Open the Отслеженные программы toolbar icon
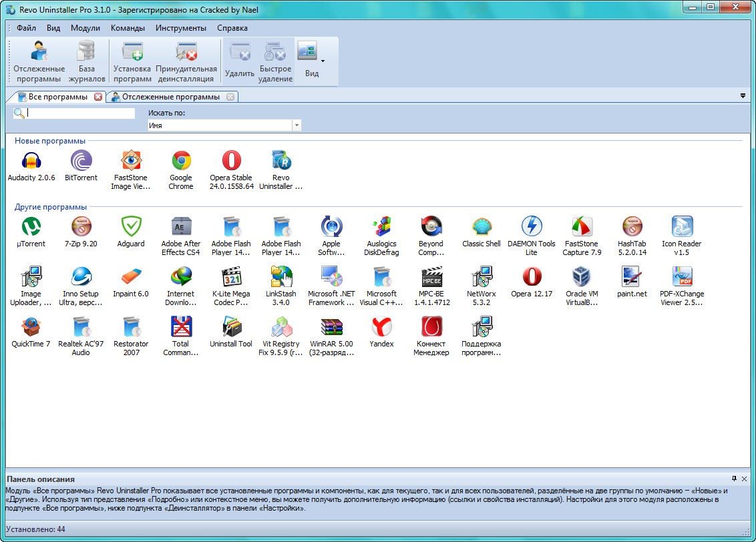 pos(39,61)
